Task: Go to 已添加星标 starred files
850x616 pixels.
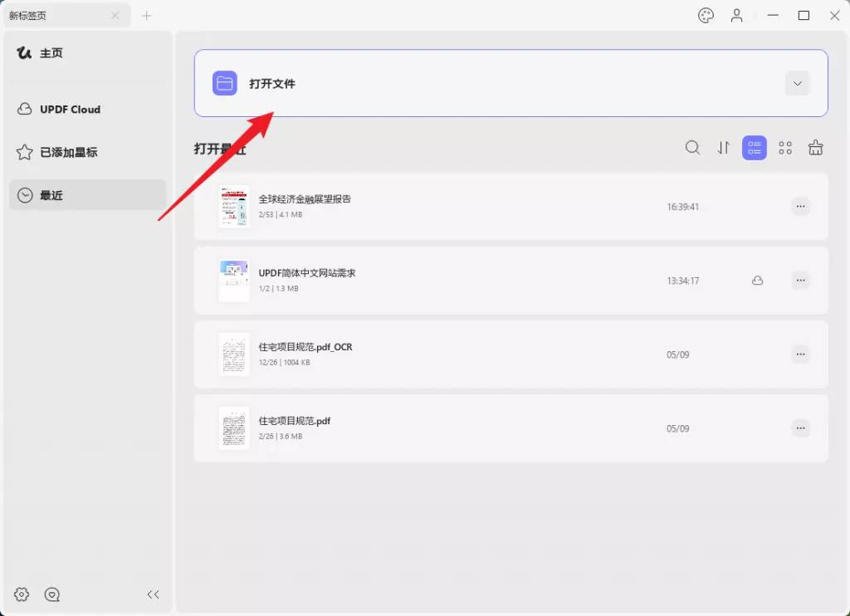Action: (68, 153)
